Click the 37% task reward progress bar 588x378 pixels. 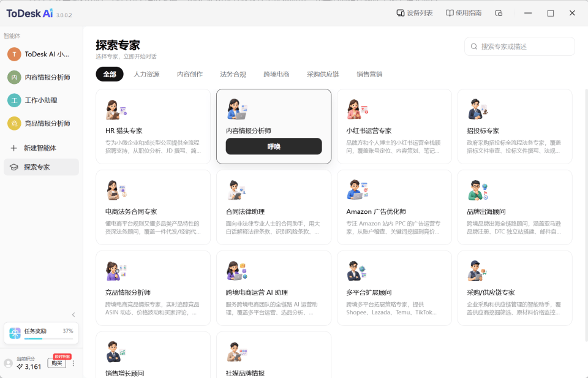pos(49,339)
